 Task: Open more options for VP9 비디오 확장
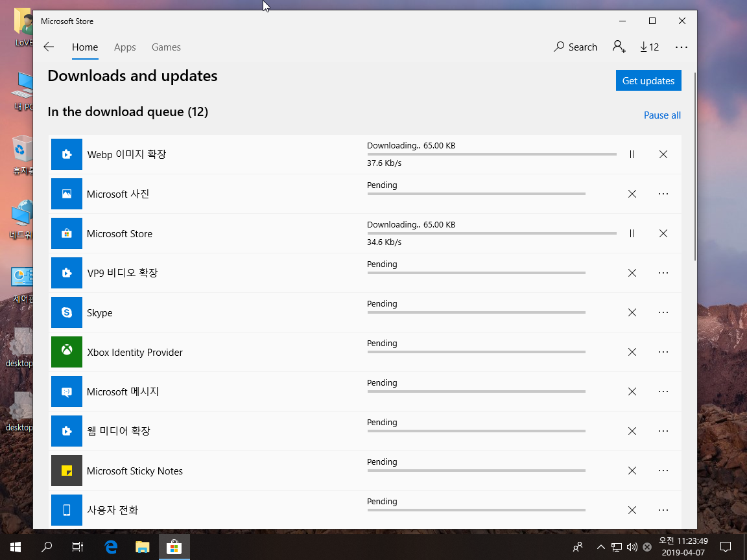tap(663, 273)
